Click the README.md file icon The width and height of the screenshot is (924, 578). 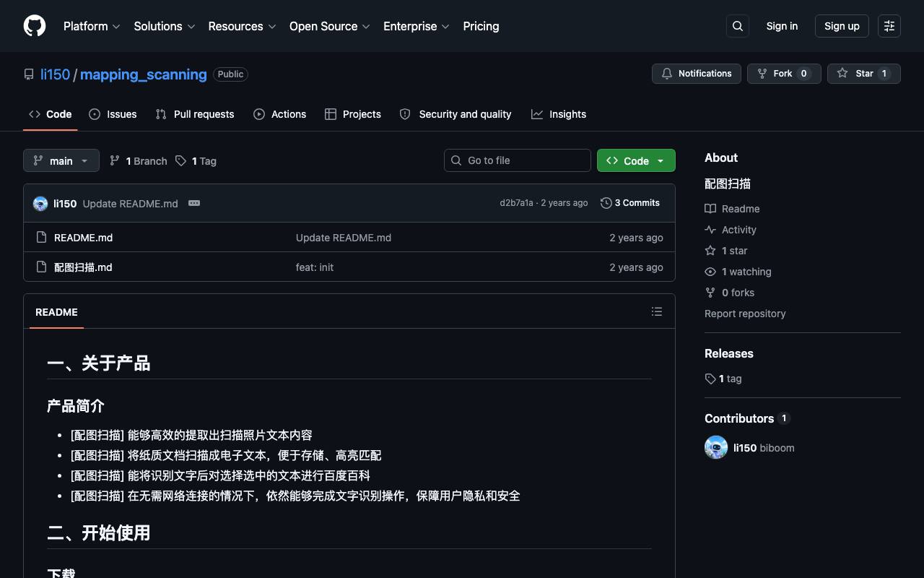pyautogui.click(x=41, y=238)
